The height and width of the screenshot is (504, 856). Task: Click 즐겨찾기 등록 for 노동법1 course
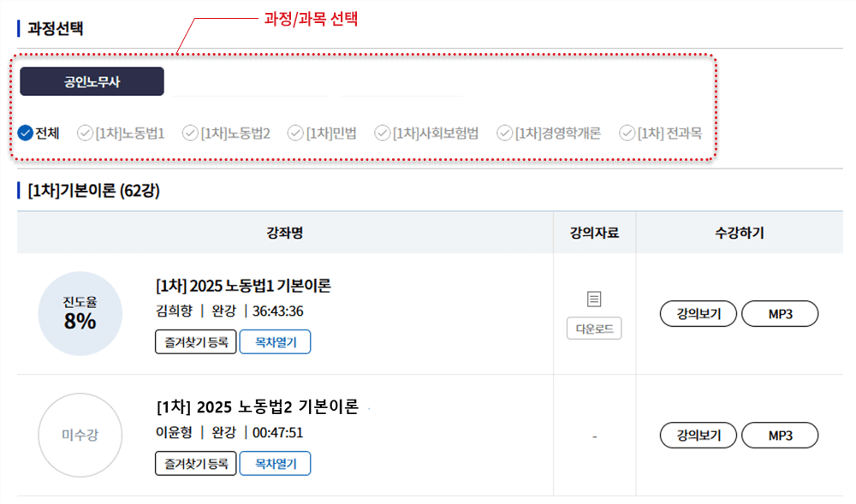click(195, 341)
